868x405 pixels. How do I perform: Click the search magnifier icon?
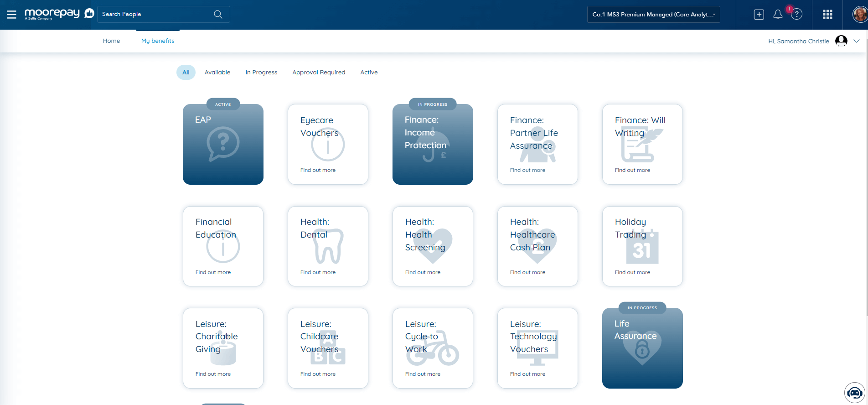pos(218,15)
